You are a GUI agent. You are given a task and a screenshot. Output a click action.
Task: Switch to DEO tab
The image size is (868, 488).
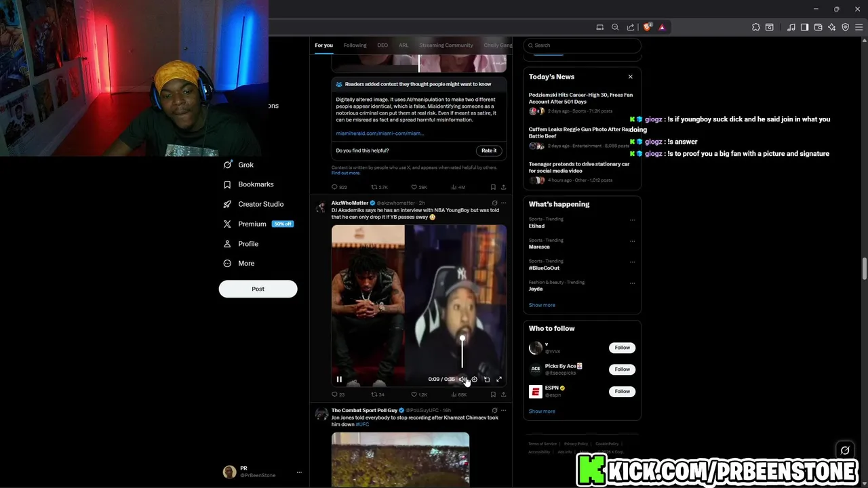382,45
